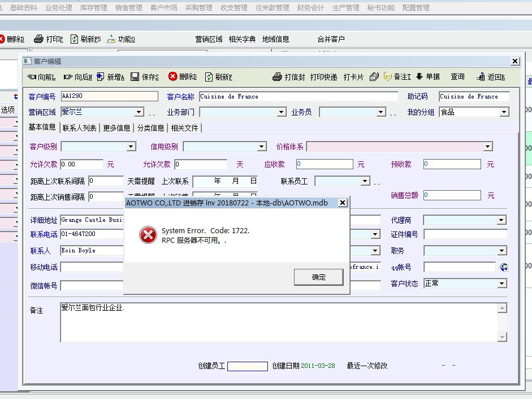The image size is (532, 399).
Task: Switch to the 联系人列表 tab
Action: click(79, 128)
